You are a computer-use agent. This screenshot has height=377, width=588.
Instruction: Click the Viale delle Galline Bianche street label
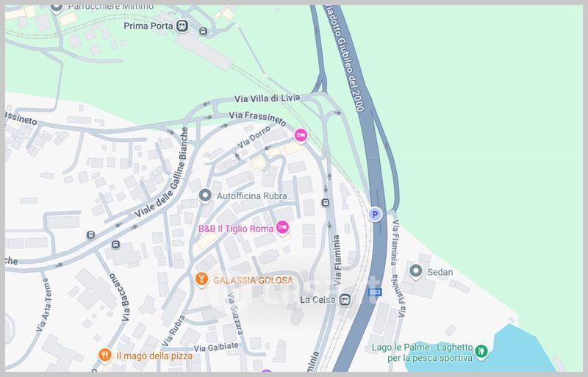click(x=163, y=172)
